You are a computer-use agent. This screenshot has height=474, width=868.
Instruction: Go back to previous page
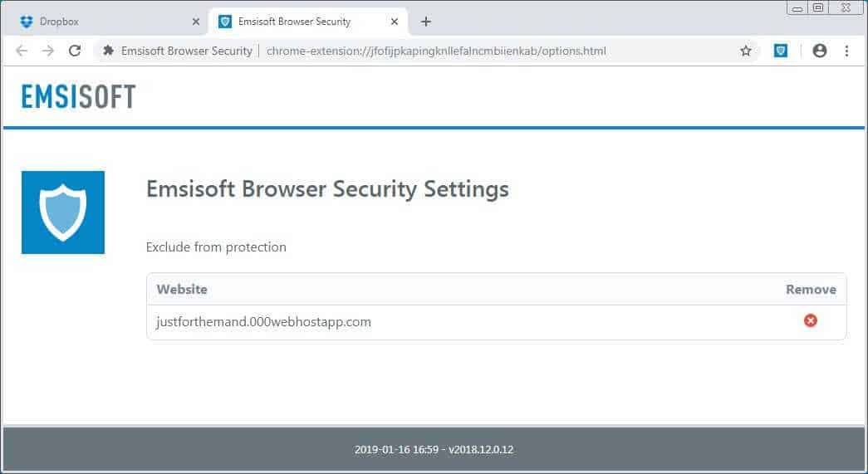[x=22, y=51]
